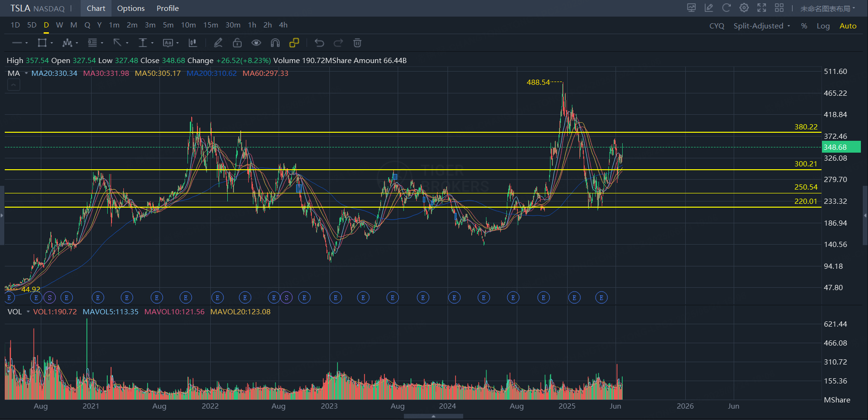
Task: Toggle the lock drawings padlock
Action: tap(237, 43)
